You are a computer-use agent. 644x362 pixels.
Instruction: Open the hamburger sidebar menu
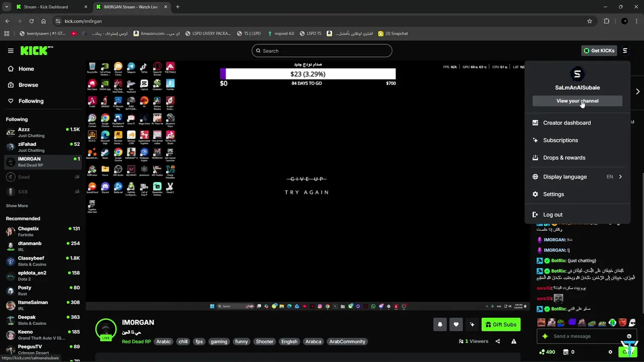[x=11, y=51]
